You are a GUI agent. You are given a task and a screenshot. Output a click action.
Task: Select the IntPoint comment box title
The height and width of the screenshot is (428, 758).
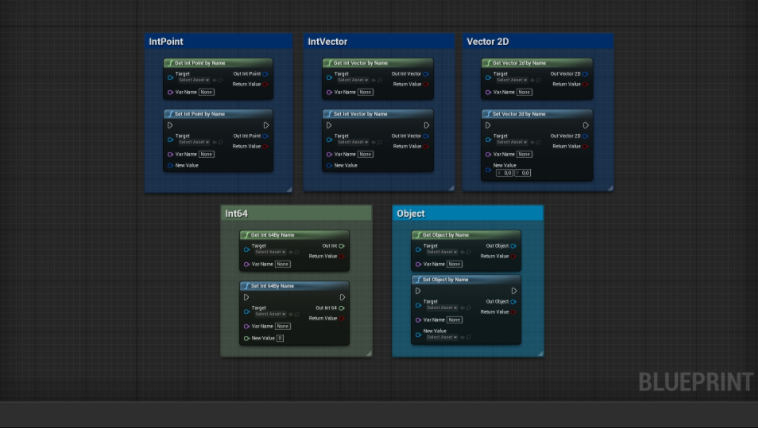[x=166, y=42]
